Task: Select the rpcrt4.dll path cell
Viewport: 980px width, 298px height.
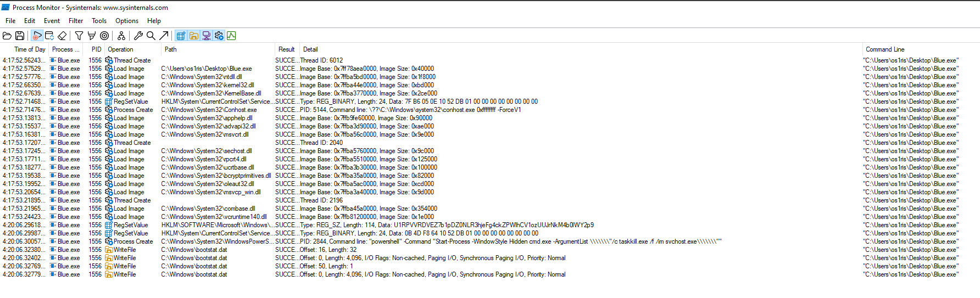Action: click(204, 159)
